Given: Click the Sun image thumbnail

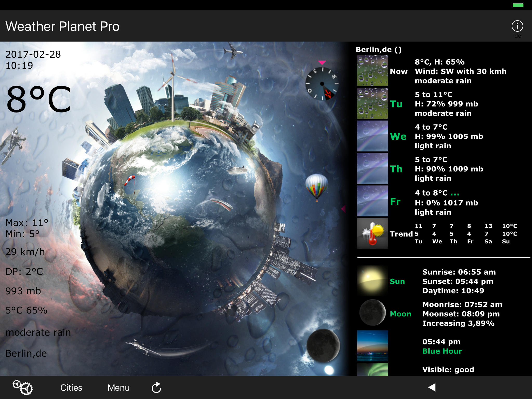Looking at the screenshot, I should [372, 281].
